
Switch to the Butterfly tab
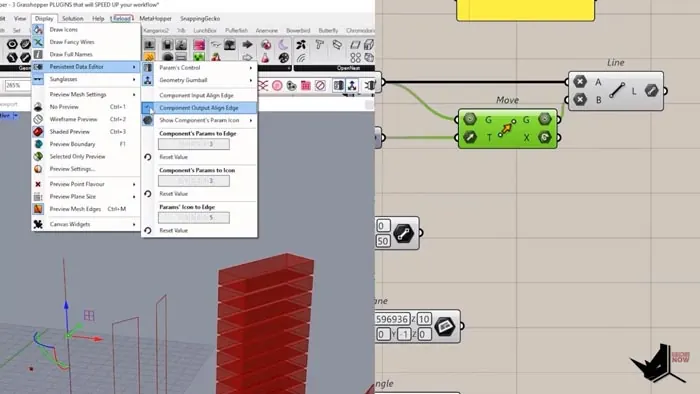328,30
